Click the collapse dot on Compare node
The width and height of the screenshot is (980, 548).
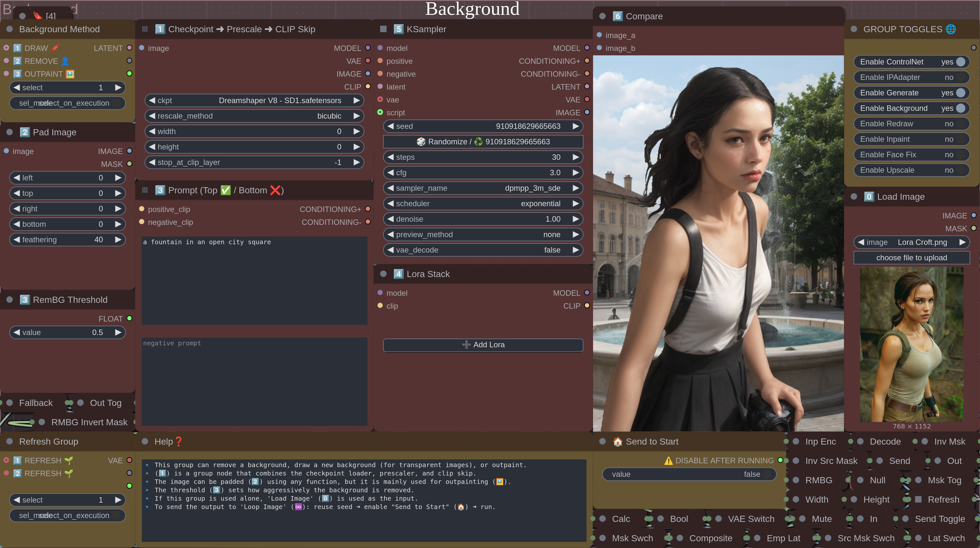point(603,16)
